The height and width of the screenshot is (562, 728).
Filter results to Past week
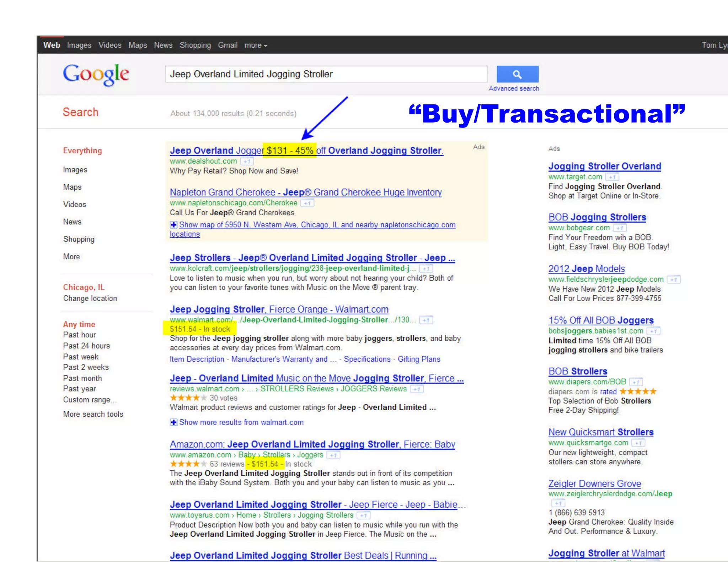81,357
